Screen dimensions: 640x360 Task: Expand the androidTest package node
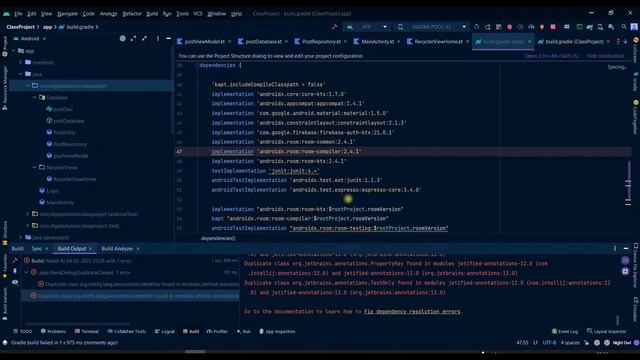[x=28, y=214]
